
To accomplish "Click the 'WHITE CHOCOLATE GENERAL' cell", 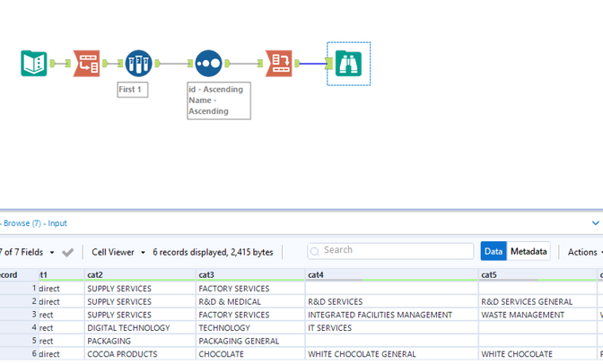I will tap(392, 354).
